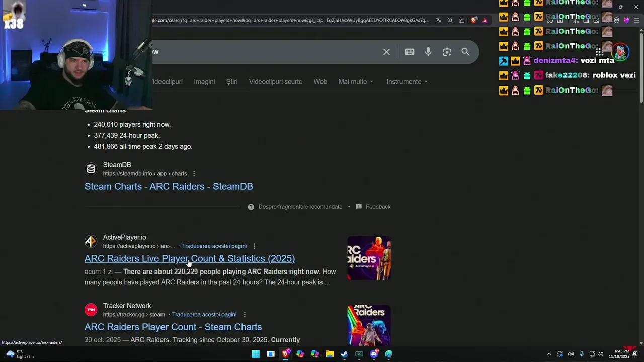Open the Copilot taskbar icon
This screenshot has width=644, height=362.
300,354
